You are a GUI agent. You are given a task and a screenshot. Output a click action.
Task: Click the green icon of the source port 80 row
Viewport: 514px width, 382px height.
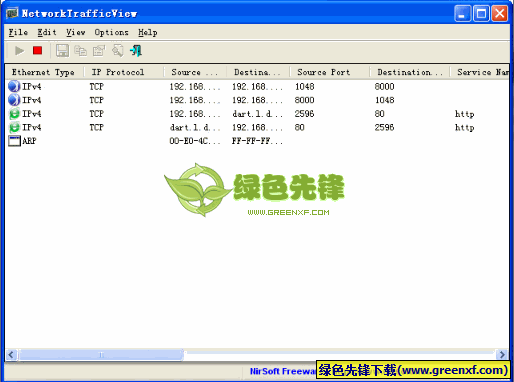coord(14,127)
